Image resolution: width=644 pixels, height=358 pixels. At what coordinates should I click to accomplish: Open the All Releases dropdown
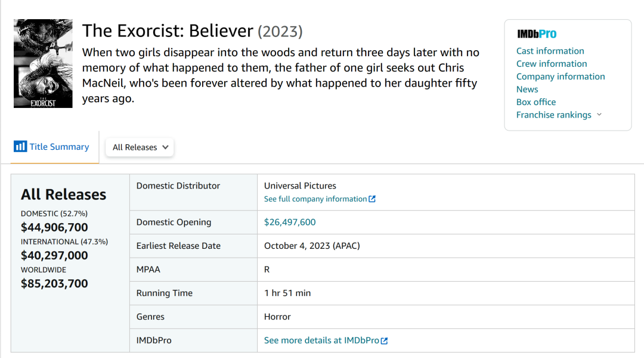coord(140,147)
